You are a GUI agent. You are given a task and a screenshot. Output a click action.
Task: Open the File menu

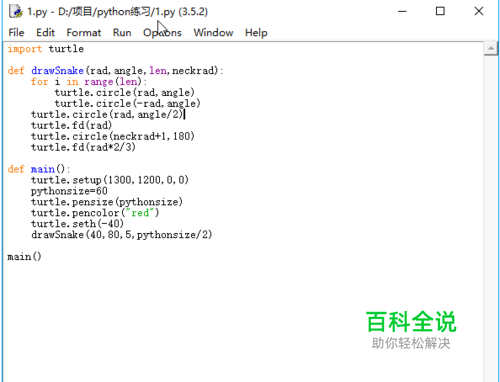[16, 33]
